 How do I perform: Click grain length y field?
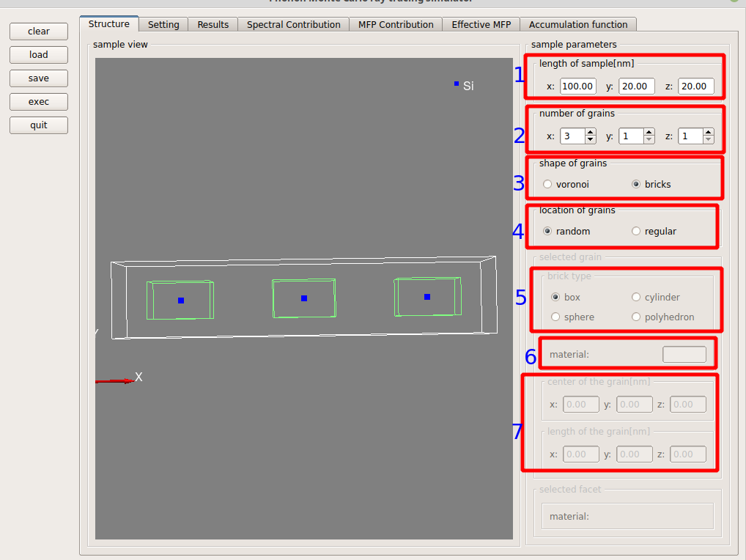634,454
